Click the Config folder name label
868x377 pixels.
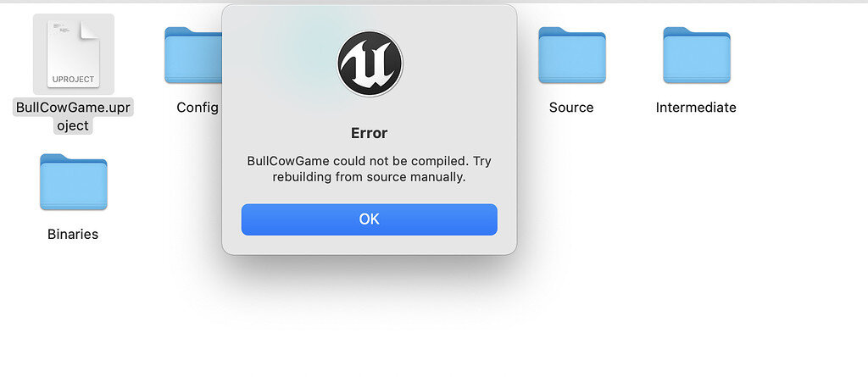pyautogui.click(x=198, y=108)
